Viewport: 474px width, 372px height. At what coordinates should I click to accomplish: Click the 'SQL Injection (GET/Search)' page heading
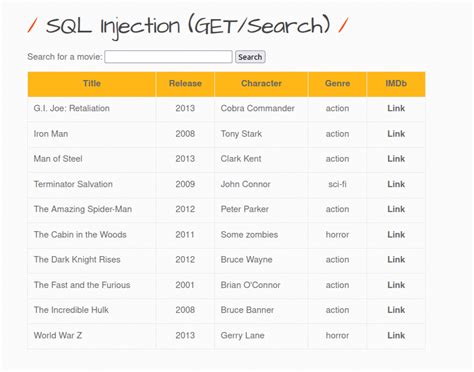(188, 27)
